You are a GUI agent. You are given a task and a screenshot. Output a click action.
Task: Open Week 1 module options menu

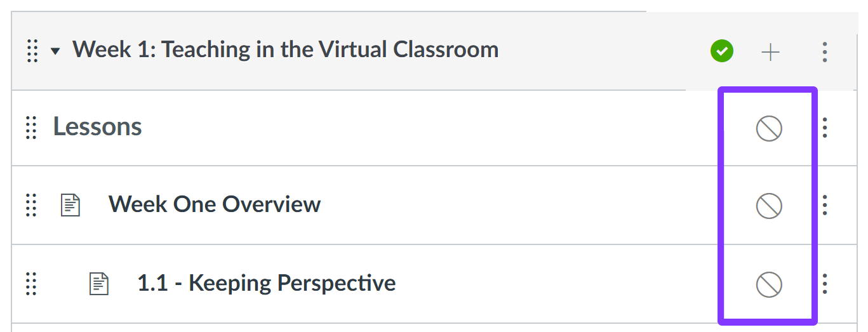(x=824, y=52)
